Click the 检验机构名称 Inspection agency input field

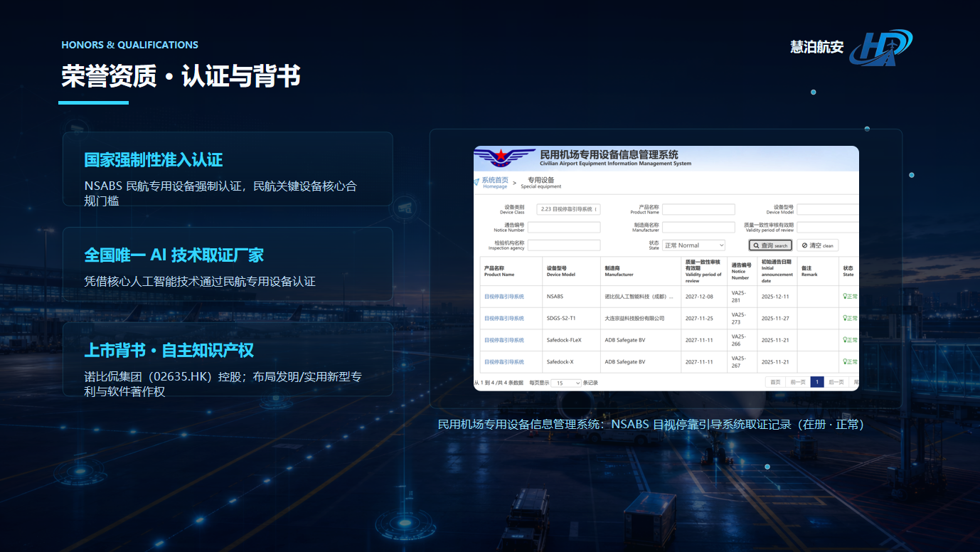[564, 245]
